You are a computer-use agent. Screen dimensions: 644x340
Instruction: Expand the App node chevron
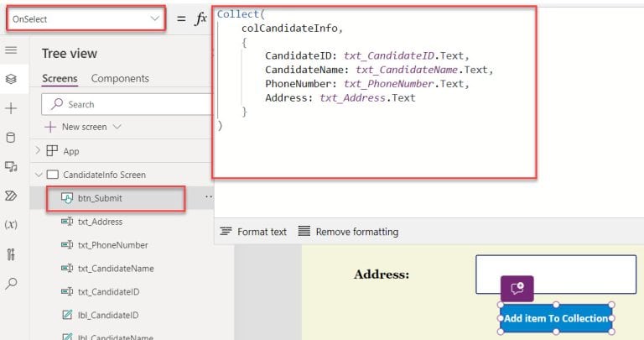click(38, 150)
